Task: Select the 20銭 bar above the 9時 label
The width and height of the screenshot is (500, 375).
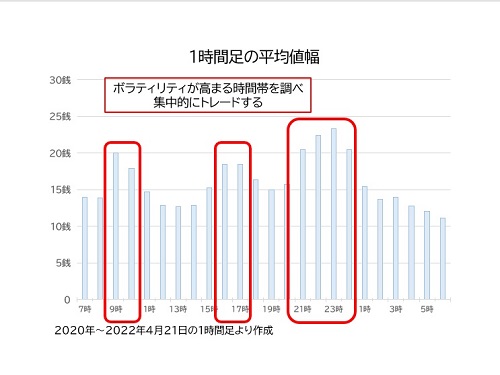Action: [116, 226]
